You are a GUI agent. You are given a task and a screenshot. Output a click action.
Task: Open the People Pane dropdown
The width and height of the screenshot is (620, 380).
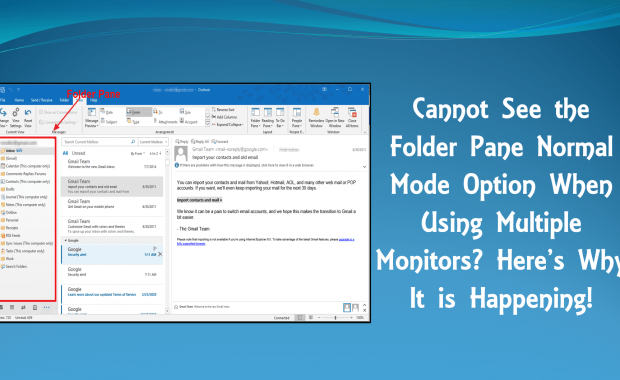[x=297, y=117]
